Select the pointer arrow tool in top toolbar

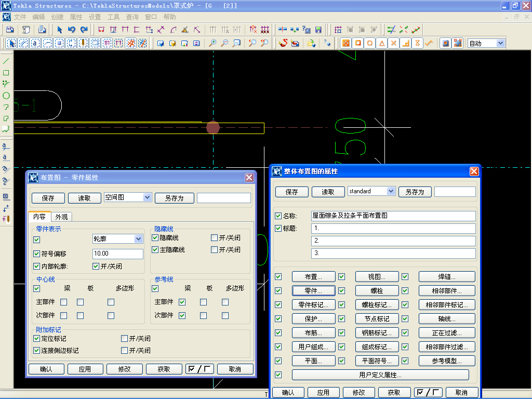60,30
